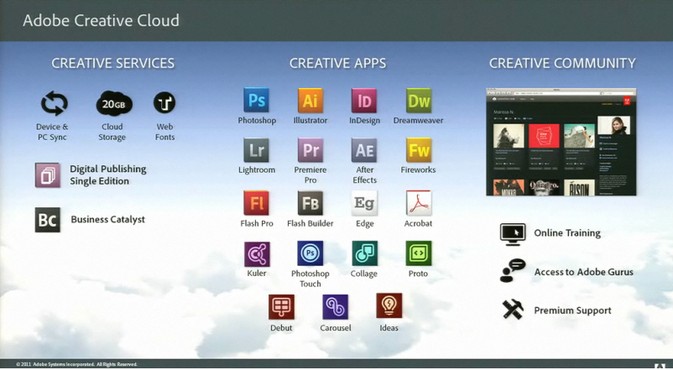Click the Creative Community heading

tap(562, 63)
